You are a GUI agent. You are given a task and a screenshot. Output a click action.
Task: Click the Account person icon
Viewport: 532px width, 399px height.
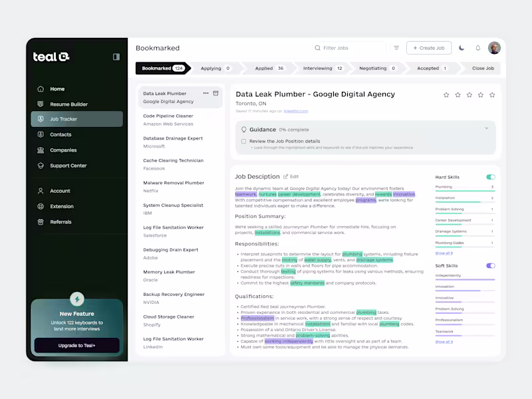click(41, 191)
